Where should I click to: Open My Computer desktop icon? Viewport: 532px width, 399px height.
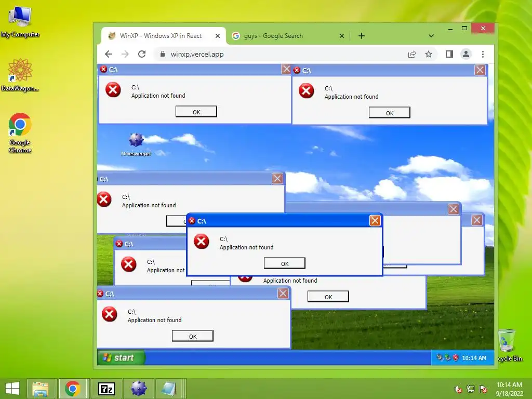pos(20,21)
